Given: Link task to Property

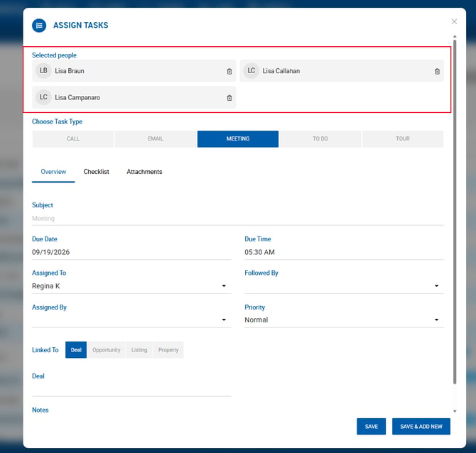Looking at the screenshot, I should pyautogui.click(x=168, y=350).
